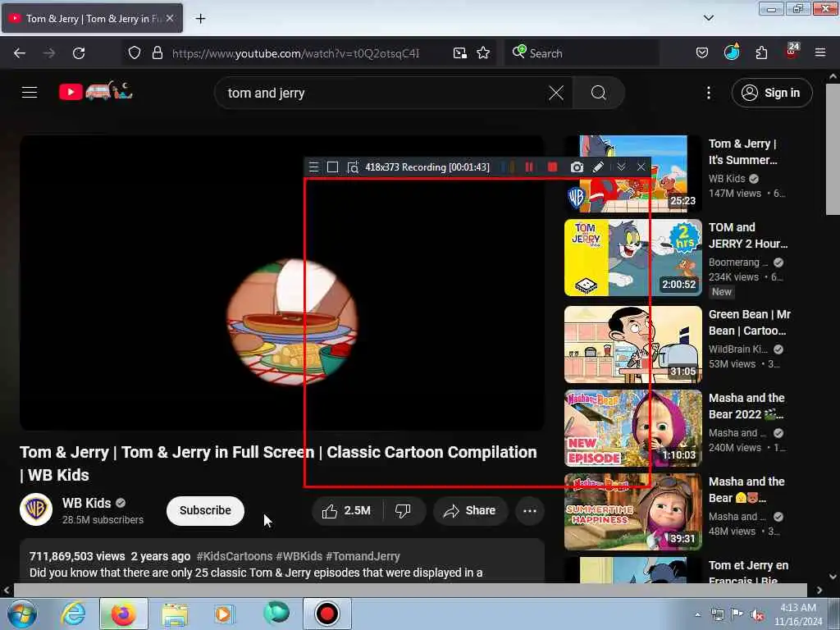Open the network tray icon
The height and width of the screenshot is (630, 840).
click(717, 614)
